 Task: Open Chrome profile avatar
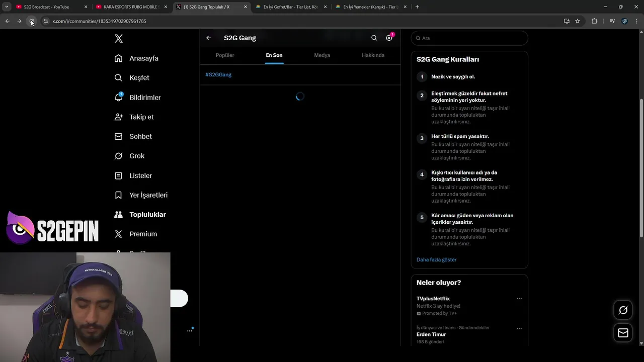[x=624, y=21]
